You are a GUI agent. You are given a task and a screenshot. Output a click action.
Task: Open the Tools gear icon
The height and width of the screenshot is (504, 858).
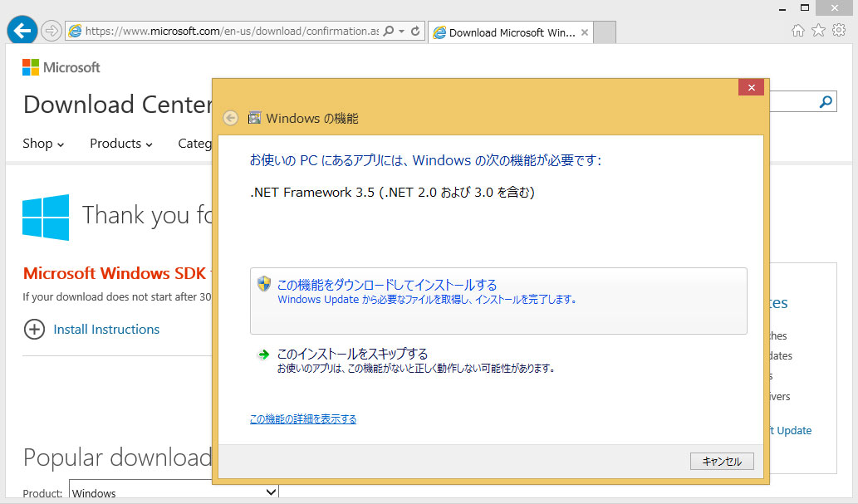pyautogui.click(x=839, y=30)
